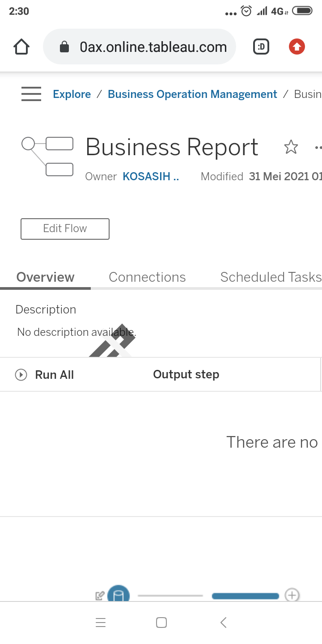Switch to the Scheduled Tasks tab
This screenshot has height=644, width=322.
(x=270, y=277)
